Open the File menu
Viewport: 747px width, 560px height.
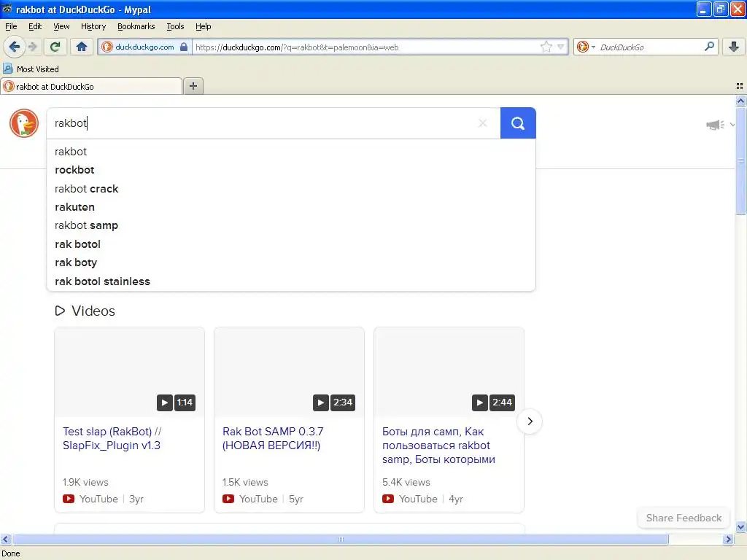click(x=11, y=26)
